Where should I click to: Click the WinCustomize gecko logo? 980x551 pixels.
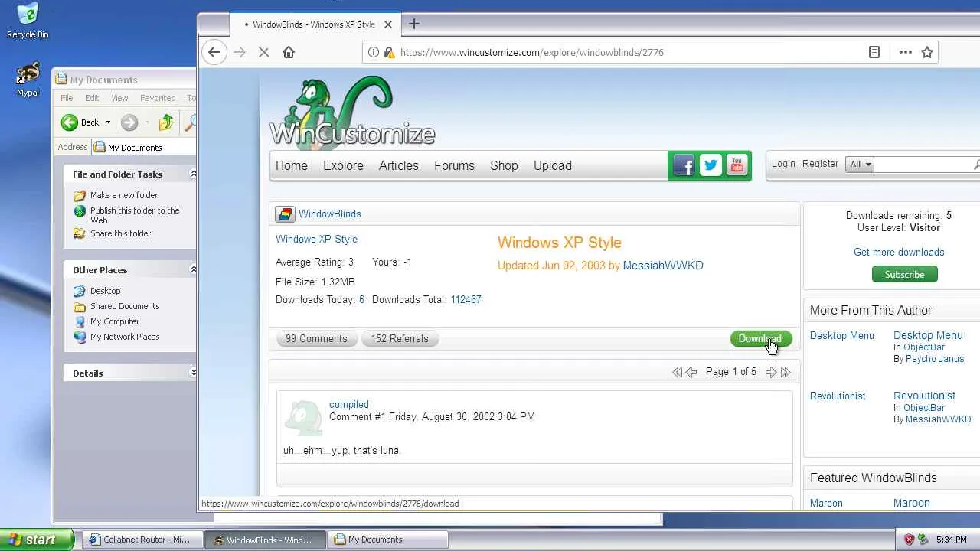click(x=352, y=112)
